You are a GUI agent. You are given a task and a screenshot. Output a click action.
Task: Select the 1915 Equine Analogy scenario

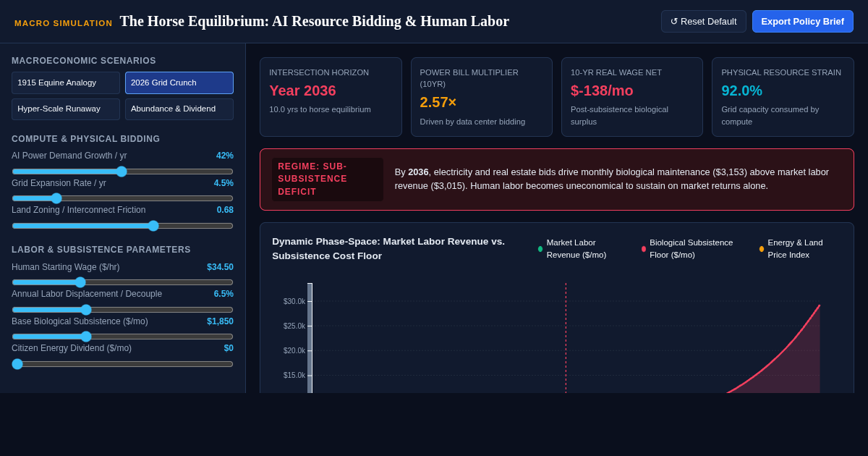66,83
